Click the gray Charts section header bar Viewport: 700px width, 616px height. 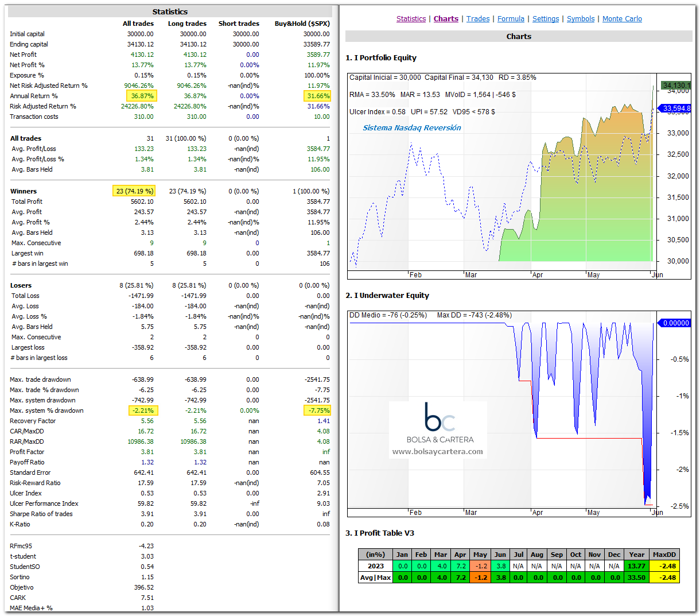click(519, 36)
